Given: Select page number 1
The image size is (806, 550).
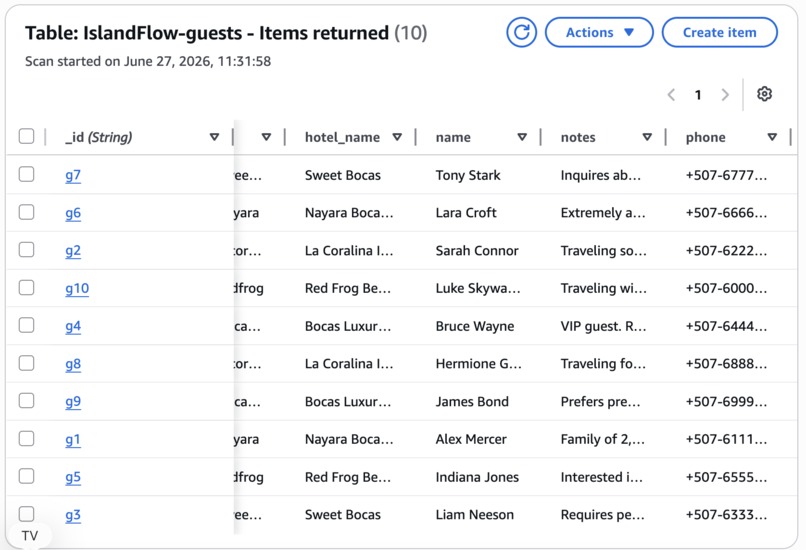Looking at the screenshot, I should 698,95.
